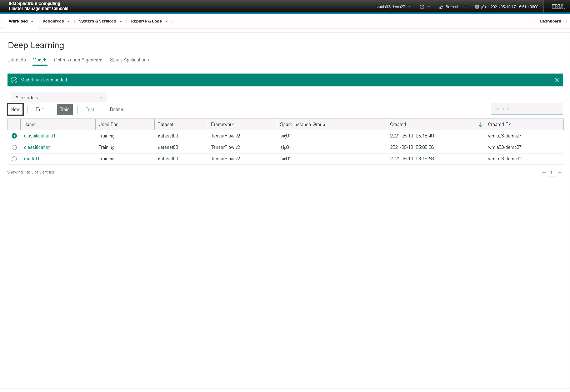Click the 2021-05-10, 03:18:58 created cell
Screen dimensions: 570x392
point(412,159)
